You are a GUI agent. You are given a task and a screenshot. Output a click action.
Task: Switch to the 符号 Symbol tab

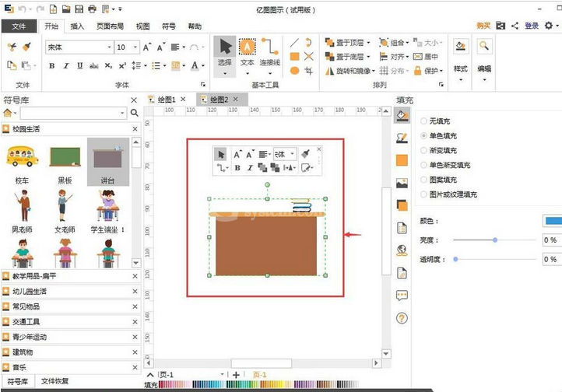click(x=169, y=26)
